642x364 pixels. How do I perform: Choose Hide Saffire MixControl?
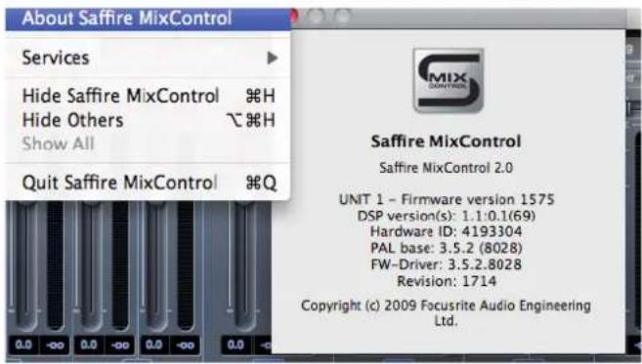click(148, 96)
